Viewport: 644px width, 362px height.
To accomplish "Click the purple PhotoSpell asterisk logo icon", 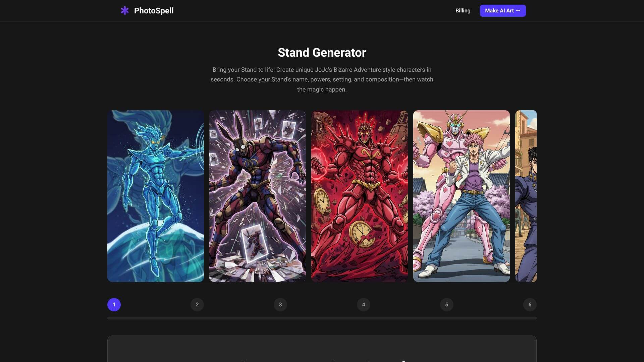I will click(x=124, y=11).
